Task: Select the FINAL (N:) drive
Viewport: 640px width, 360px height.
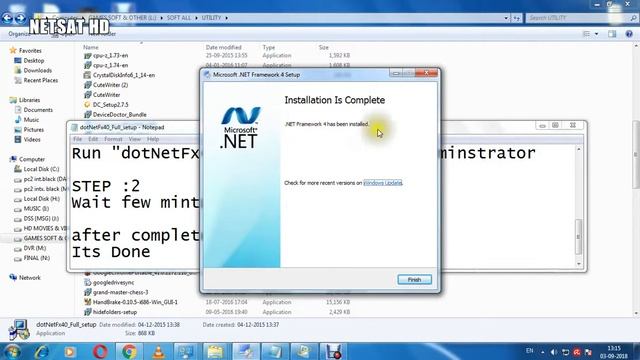Action: pos(37,258)
